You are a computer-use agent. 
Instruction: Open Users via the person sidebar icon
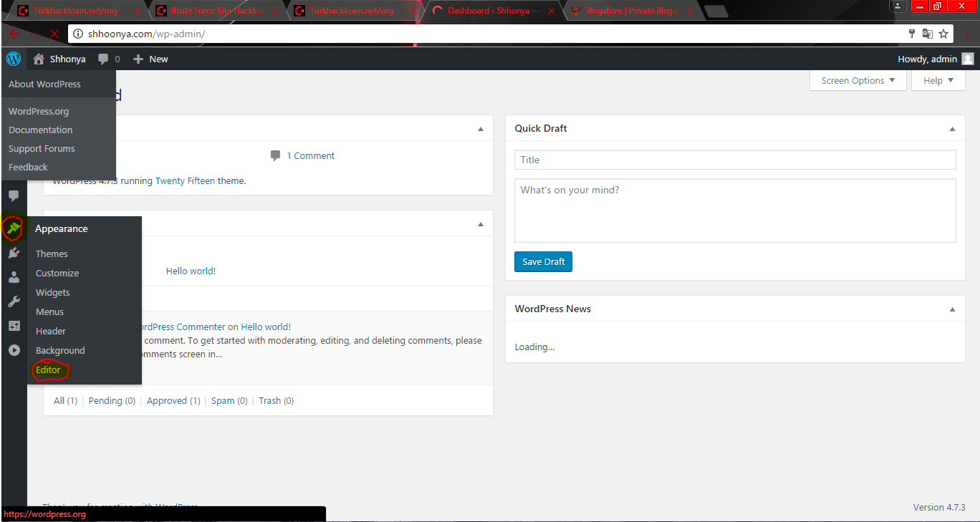click(x=14, y=278)
